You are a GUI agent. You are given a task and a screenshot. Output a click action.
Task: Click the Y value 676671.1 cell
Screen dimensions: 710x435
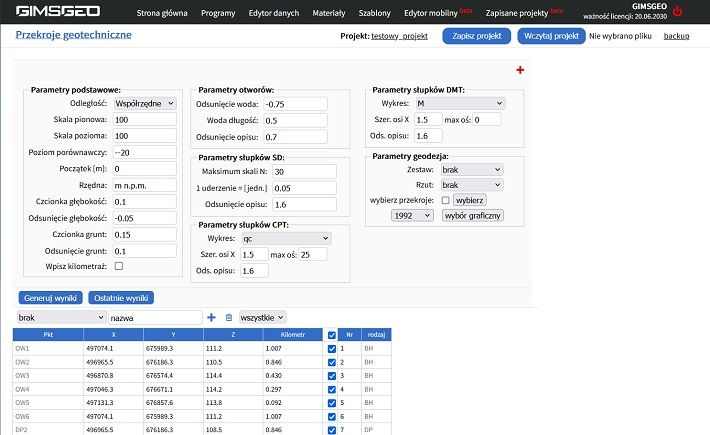[x=173, y=389]
